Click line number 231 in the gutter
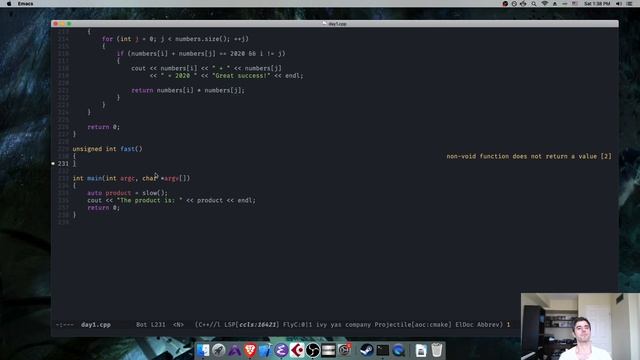This screenshot has width=640, height=360. pyautogui.click(x=63, y=164)
